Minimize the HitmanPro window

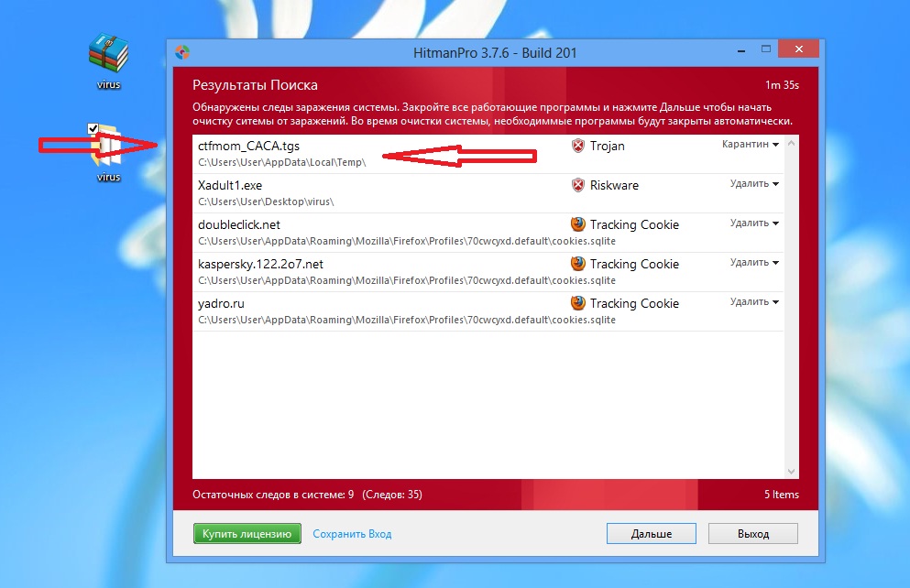click(741, 51)
